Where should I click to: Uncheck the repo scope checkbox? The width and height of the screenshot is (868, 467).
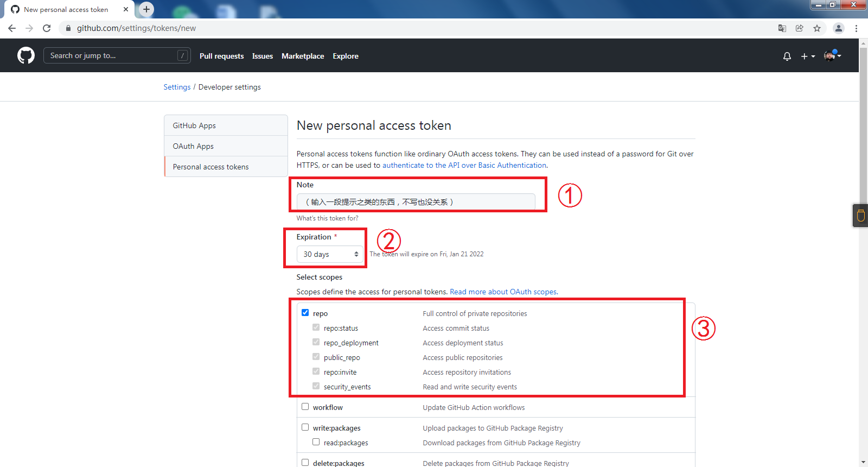pos(305,313)
